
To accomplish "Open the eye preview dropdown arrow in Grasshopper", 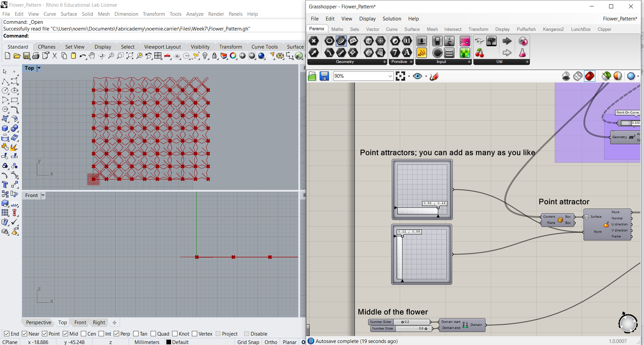I will click(426, 76).
